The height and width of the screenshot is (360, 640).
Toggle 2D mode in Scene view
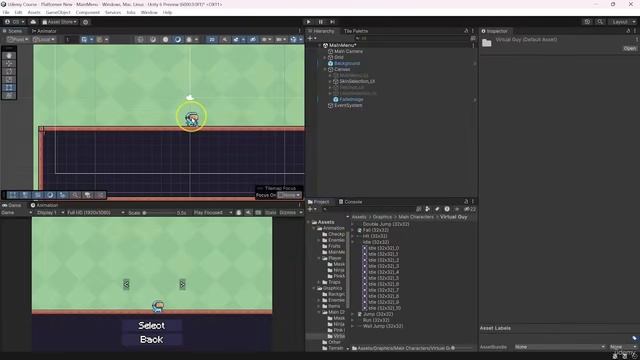(211, 40)
